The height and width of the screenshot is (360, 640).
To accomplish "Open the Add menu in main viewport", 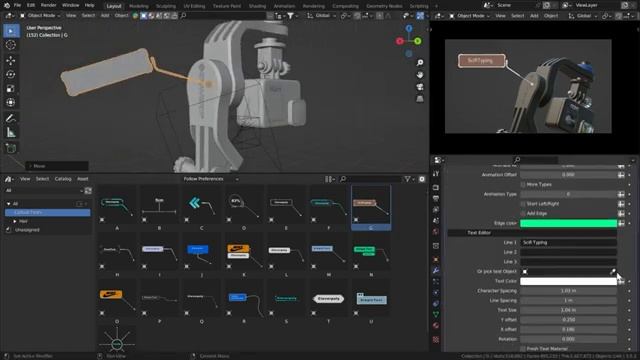I will [x=105, y=16].
